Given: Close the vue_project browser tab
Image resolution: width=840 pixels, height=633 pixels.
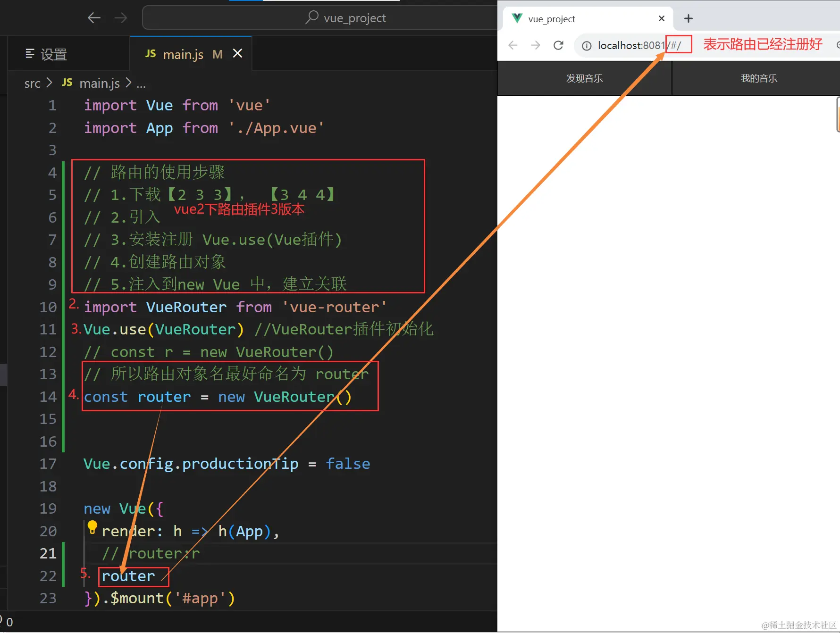Looking at the screenshot, I should click(662, 18).
